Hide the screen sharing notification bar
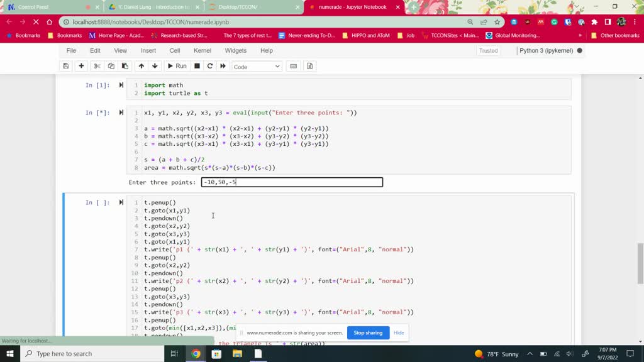Viewport: 644px width, 362px height. coord(399,332)
